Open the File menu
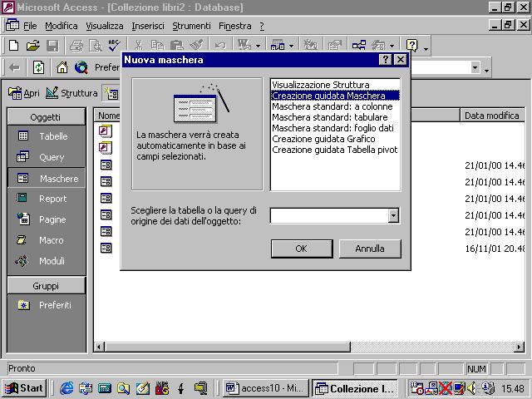 click(30, 26)
